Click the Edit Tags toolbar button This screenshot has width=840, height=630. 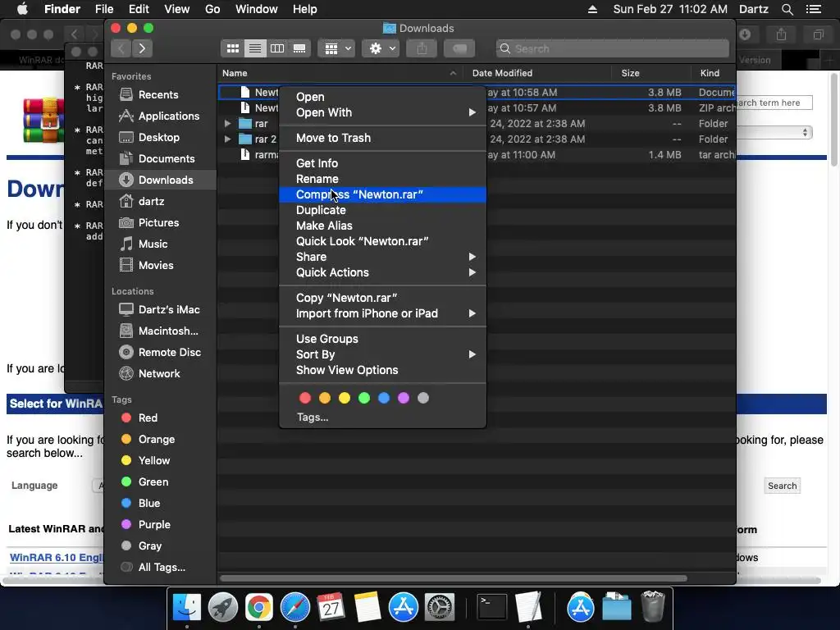coord(459,48)
